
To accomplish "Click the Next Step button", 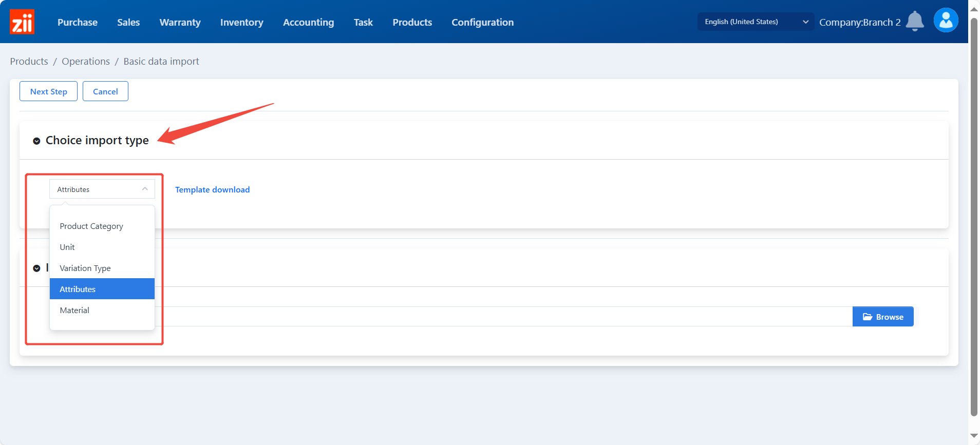I will click(x=49, y=91).
